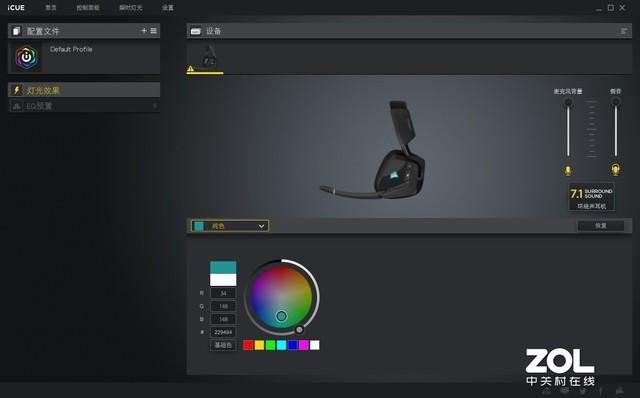640x398 pixels.
Task: Toggle 7.1 Surround Sound mode
Action: [x=591, y=197]
